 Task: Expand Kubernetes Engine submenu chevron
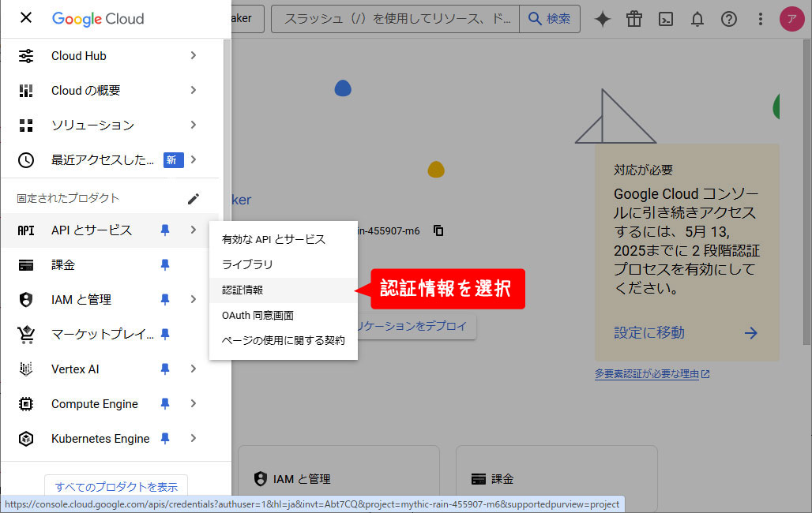point(194,438)
